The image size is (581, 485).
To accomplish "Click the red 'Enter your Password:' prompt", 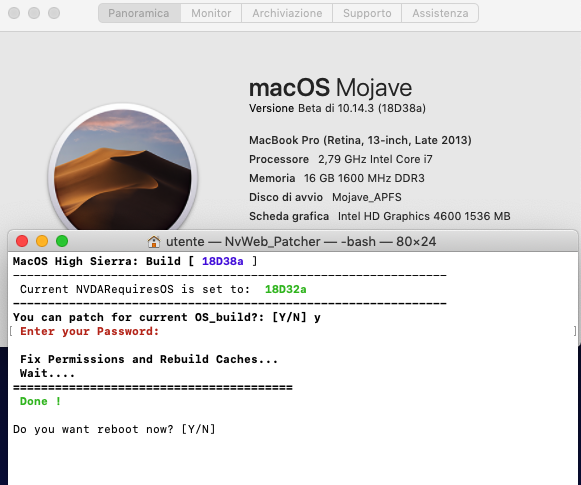I will click(x=90, y=331).
